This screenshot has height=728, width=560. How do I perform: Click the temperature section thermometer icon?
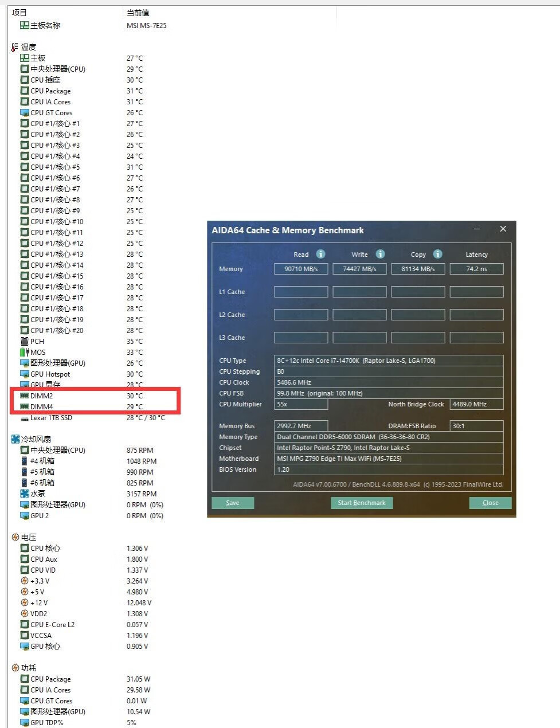(15, 47)
